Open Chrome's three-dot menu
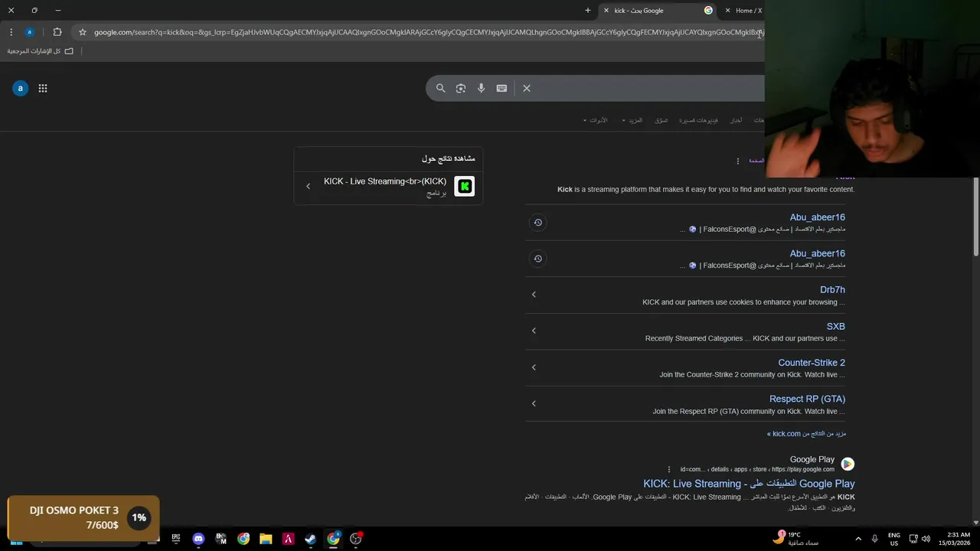 [x=11, y=32]
